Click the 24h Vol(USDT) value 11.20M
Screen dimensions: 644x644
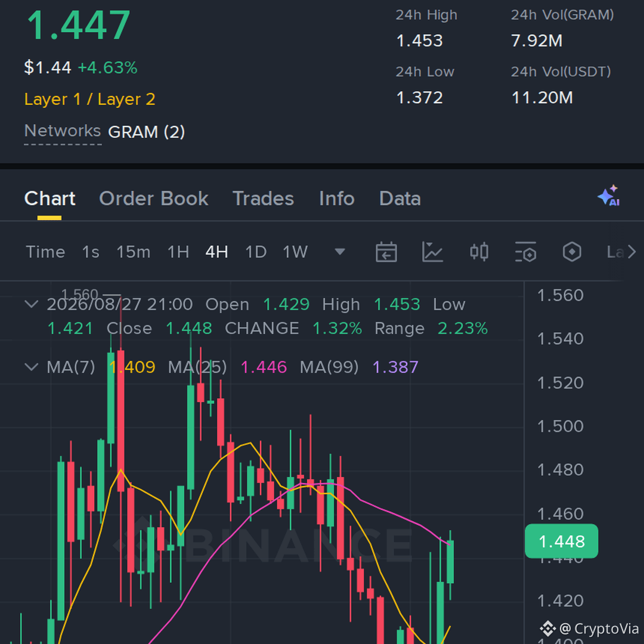click(x=541, y=98)
